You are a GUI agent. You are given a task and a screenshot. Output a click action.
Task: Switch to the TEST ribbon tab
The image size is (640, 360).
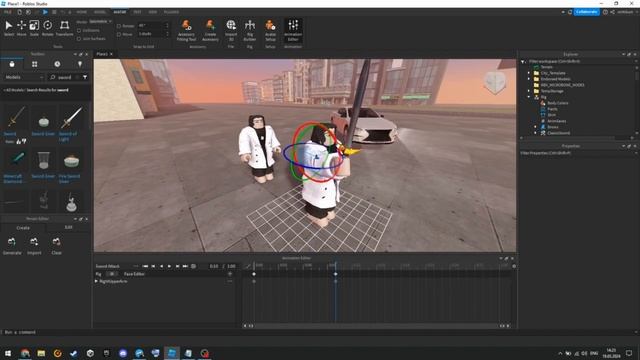pyautogui.click(x=137, y=12)
